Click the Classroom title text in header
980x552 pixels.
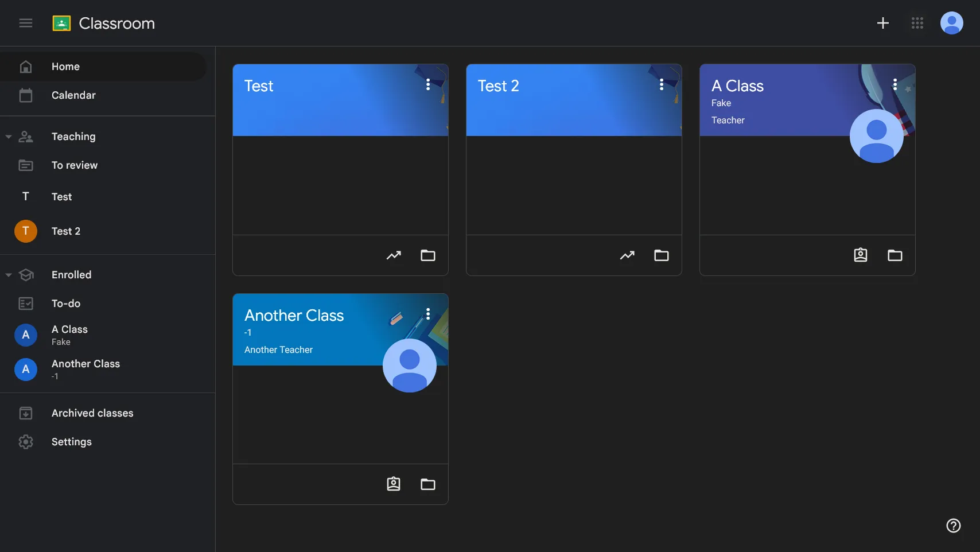[x=117, y=24]
